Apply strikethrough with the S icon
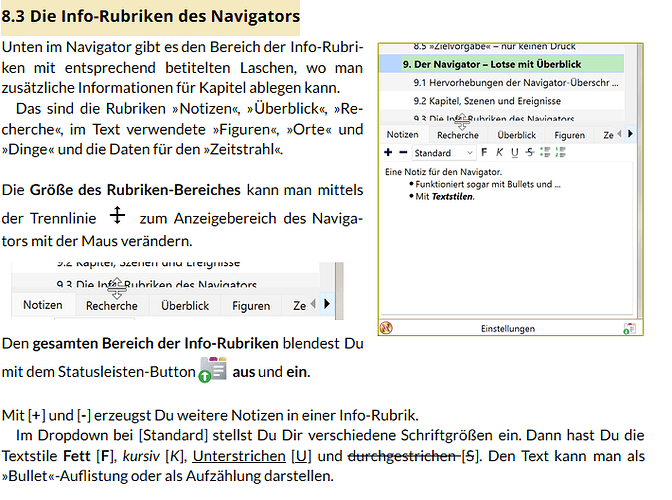 click(528, 153)
